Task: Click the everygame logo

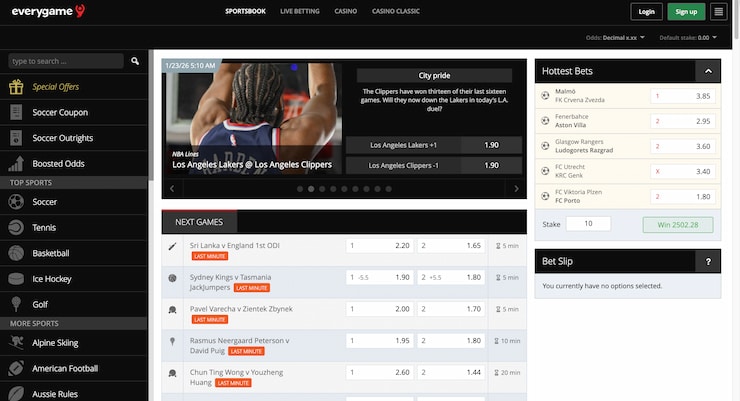Action: [48, 11]
